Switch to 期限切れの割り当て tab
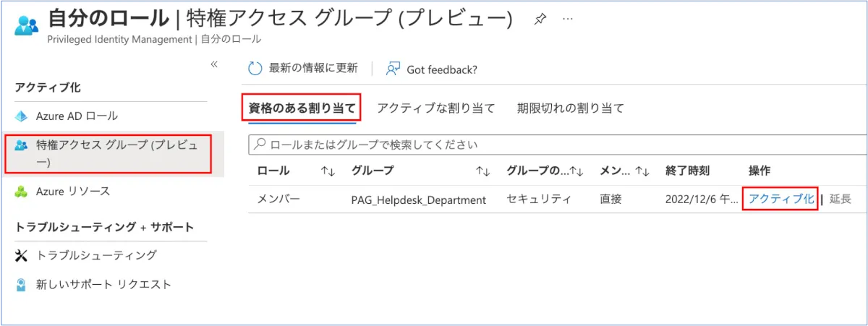The width and height of the screenshot is (868, 326). (x=570, y=108)
